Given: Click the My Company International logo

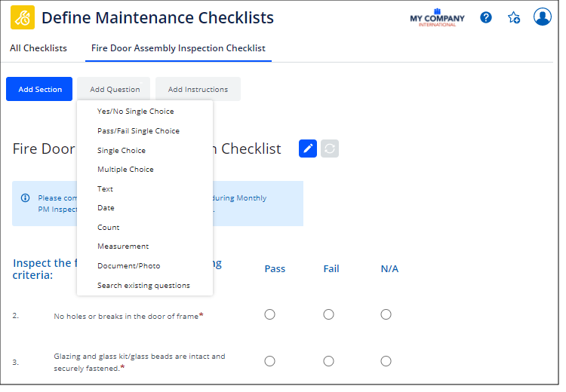Looking at the screenshot, I should [437, 18].
